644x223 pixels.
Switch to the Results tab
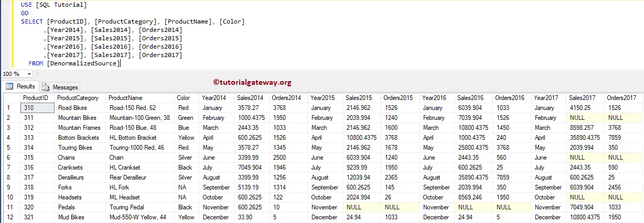point(20,86)
